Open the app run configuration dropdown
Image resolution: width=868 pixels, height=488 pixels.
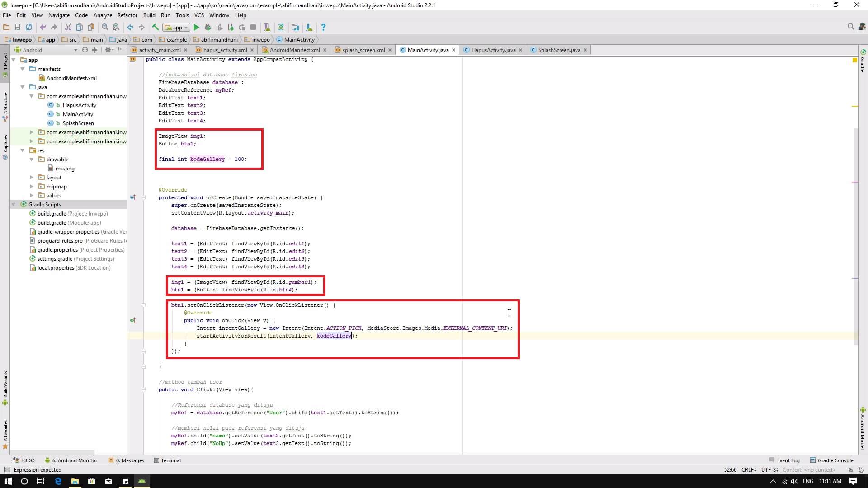coord(177,28)
